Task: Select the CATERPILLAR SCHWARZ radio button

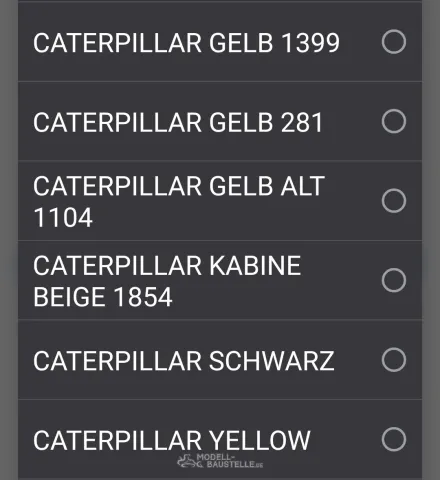Action: pyautogui.click(x=394, y=360)
